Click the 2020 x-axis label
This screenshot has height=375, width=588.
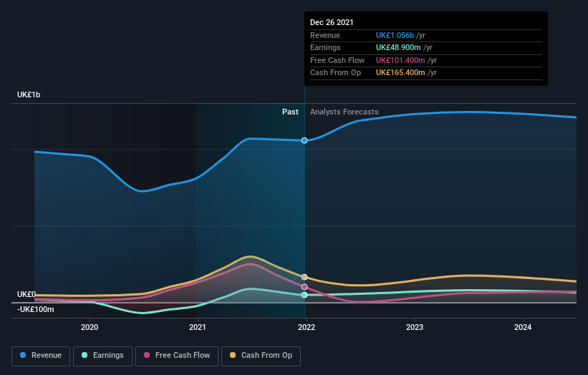click(90, 327)
